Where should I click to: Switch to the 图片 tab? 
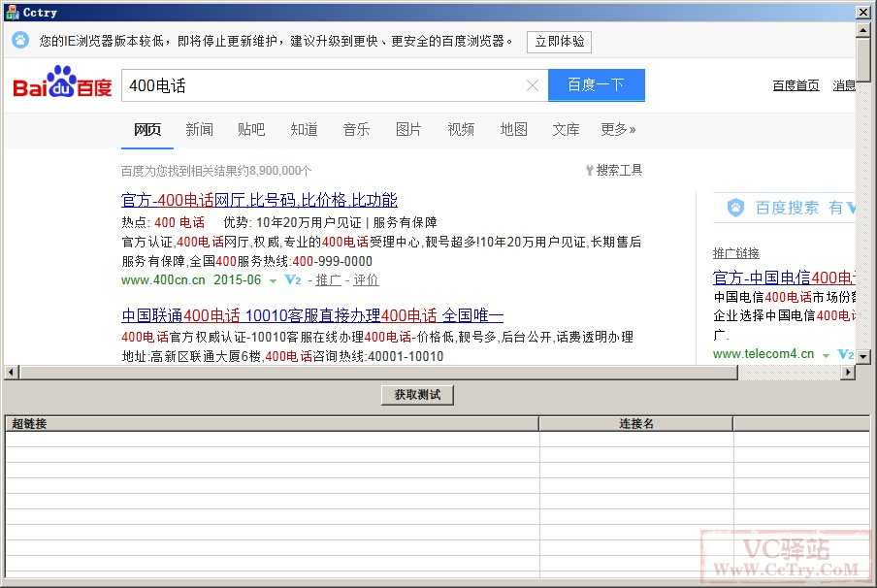pos(408,130)
